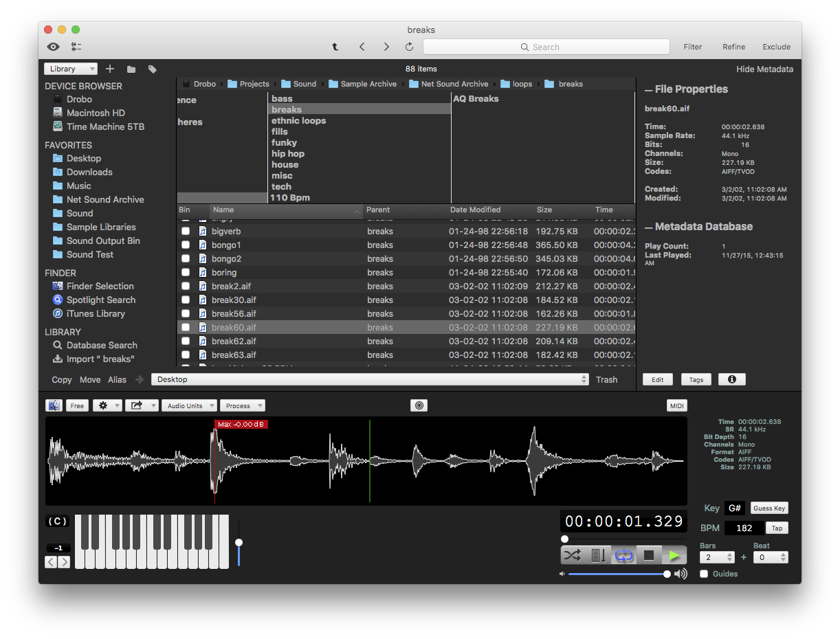
Task: Start playback with the green play button
Action: pyautogui.click(x=674, y=555)
